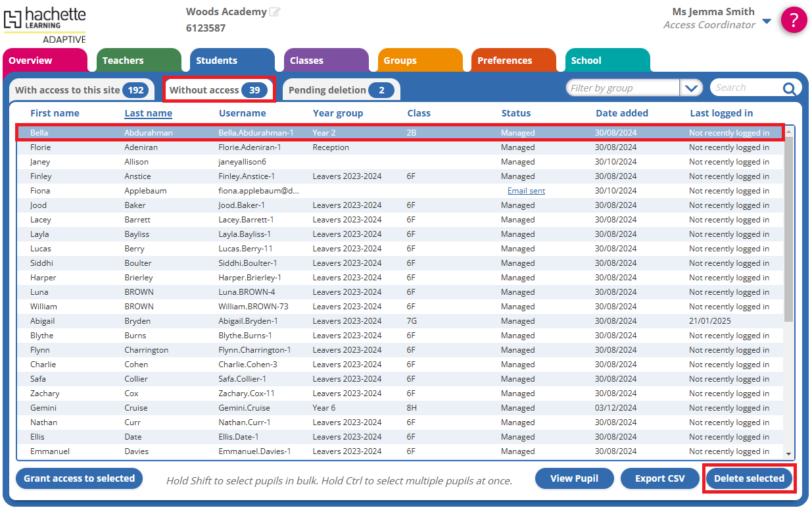The image size is (812, 510).
Task: Export the pupil list as CSV
Action: [x=659, y=478]
